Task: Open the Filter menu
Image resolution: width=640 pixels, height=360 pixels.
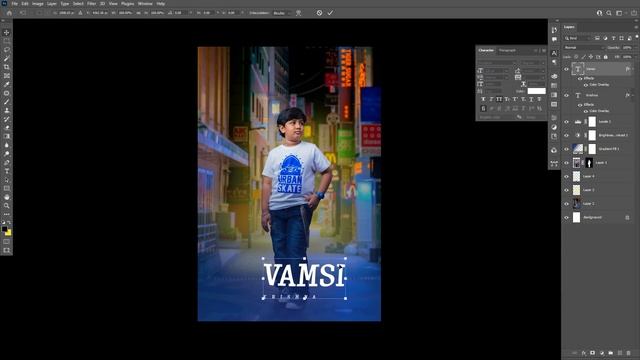Action: (x=91, y=4)
